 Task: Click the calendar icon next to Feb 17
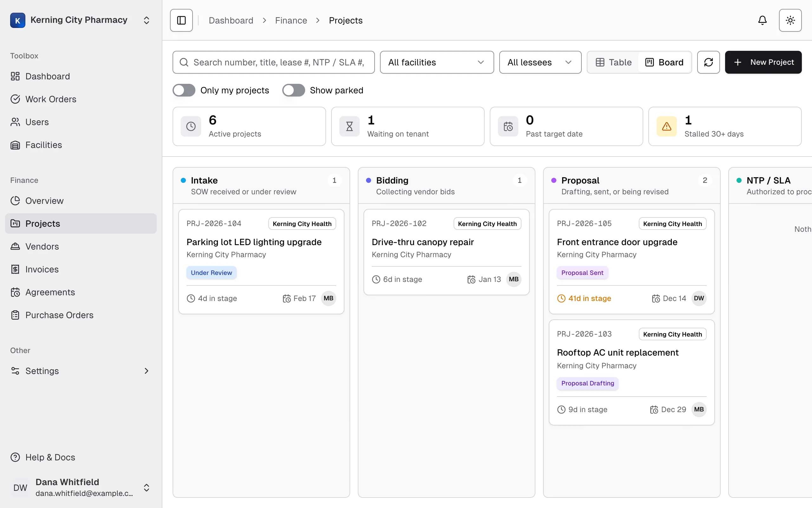[286, 298]
